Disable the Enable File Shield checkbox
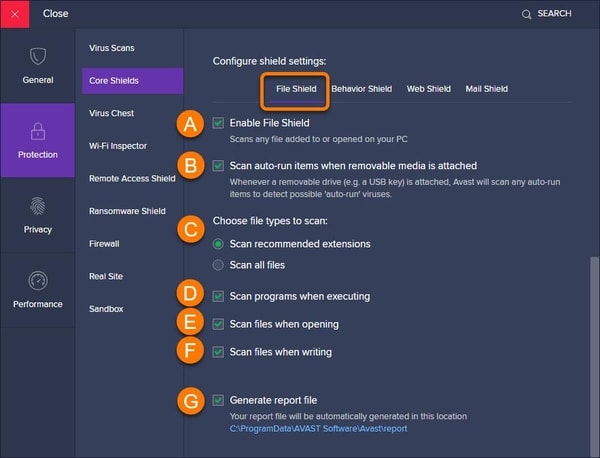The width and height of the screenshot is (600, 458). click(x=219, y=123)
